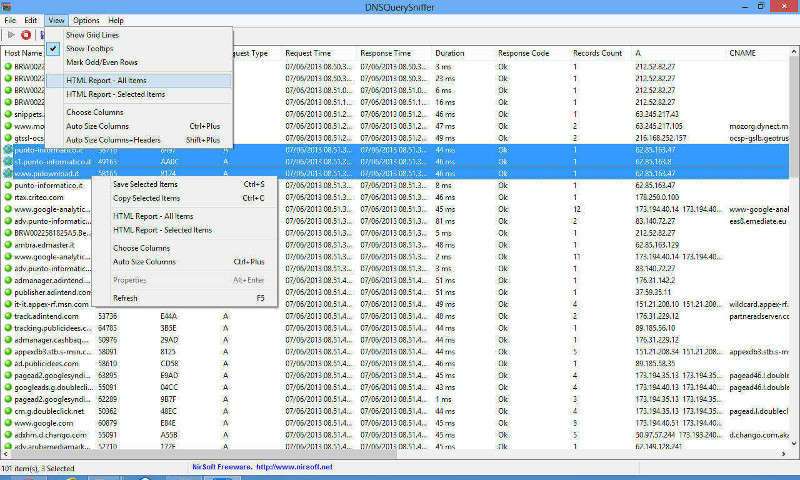
Task: Click green icon next to ad.publicidees.com
Action: (8, 364)
